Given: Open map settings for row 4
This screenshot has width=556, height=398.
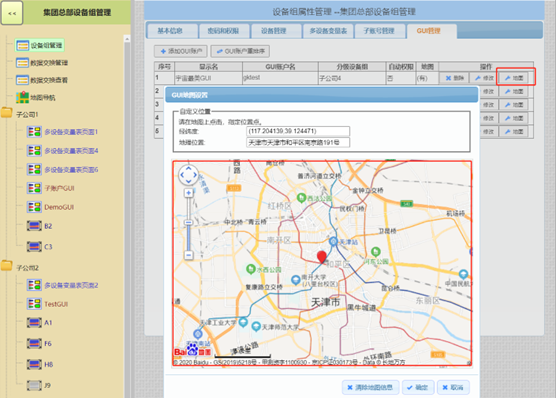Looking at the screenshot, I should 513,118.
